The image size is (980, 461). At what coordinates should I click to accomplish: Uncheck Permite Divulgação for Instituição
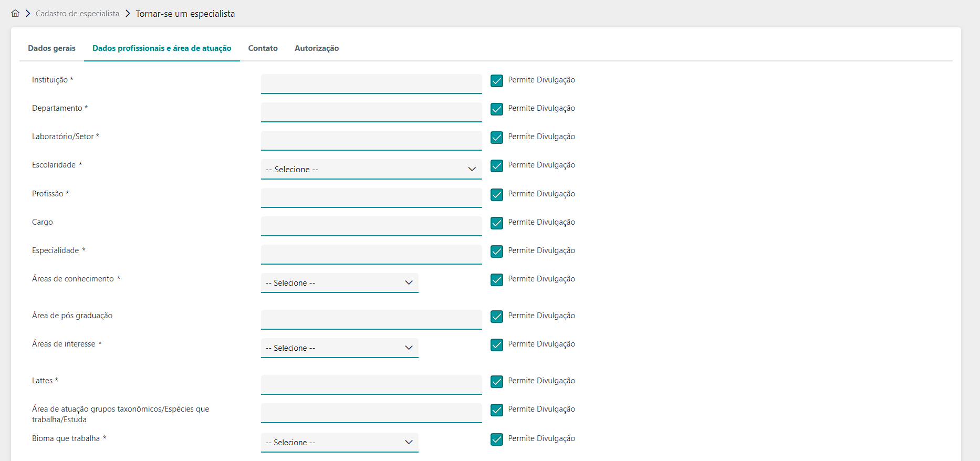[x=496, y=80]
